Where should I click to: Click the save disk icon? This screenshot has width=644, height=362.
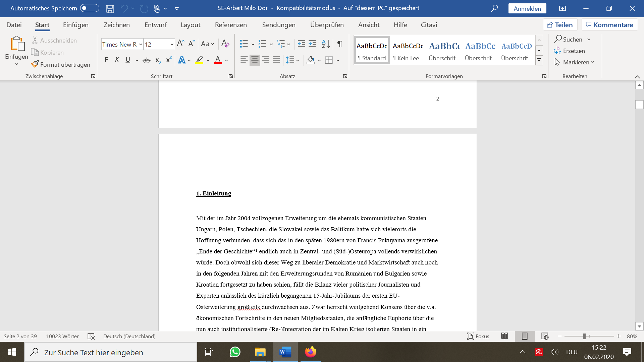pos(110,8)
